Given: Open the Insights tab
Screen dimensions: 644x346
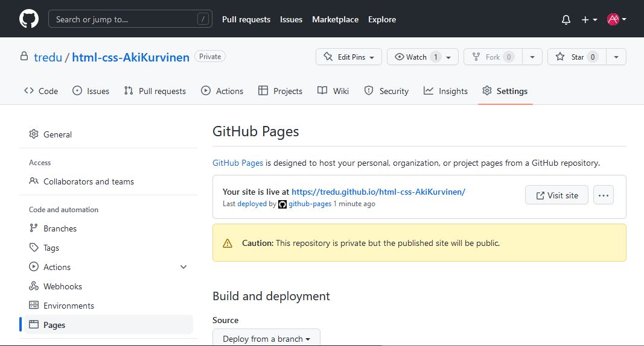Looking at the screenshot, I should click(445, 91).
